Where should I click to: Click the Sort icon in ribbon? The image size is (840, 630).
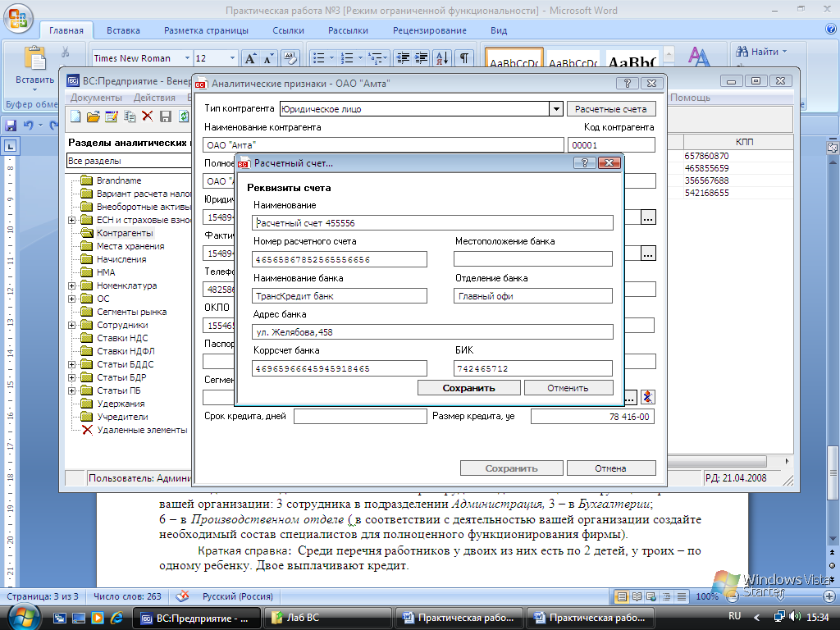[442, 58]
